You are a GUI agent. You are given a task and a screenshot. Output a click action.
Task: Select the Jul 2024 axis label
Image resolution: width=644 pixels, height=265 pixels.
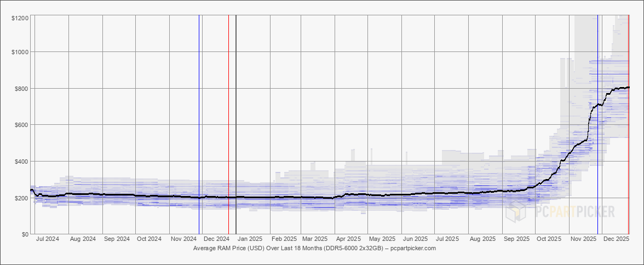tap(48, 239)
